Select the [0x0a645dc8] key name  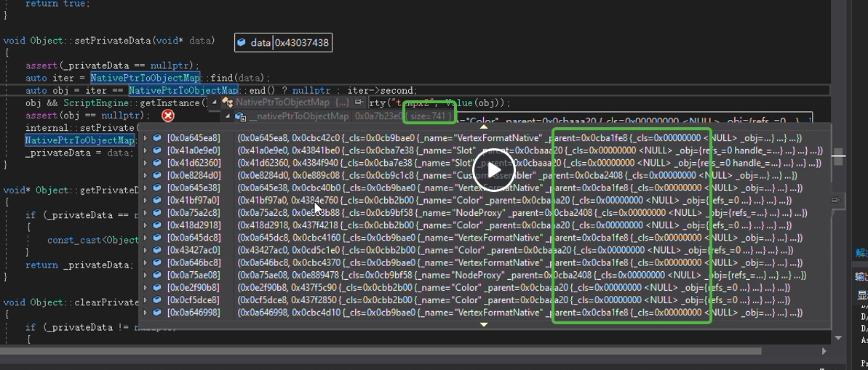194,237
